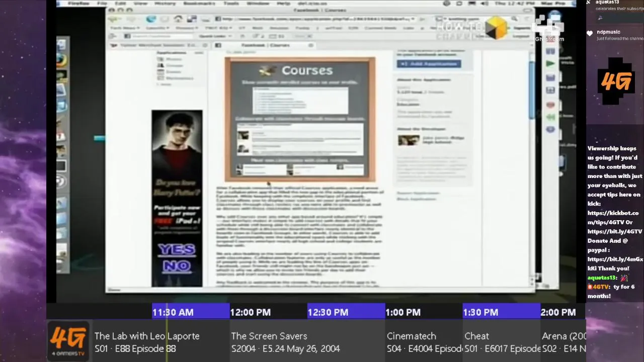Open Groups in Facebook Applications sidebar
This screenshot has width=644, height=362.
point(175,65)
